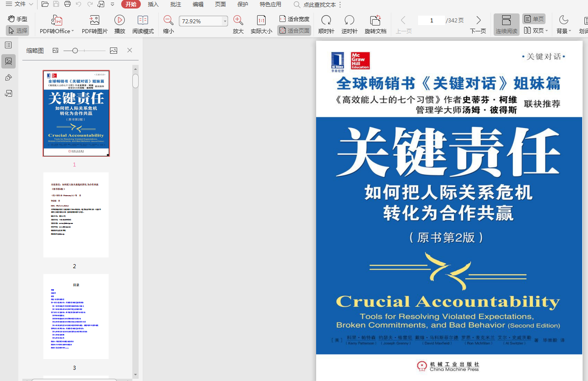Viewport: 588px width, 381px height.
Task: Open the zoom percentage dropdown 72.92%
Action: click(225, 21)
